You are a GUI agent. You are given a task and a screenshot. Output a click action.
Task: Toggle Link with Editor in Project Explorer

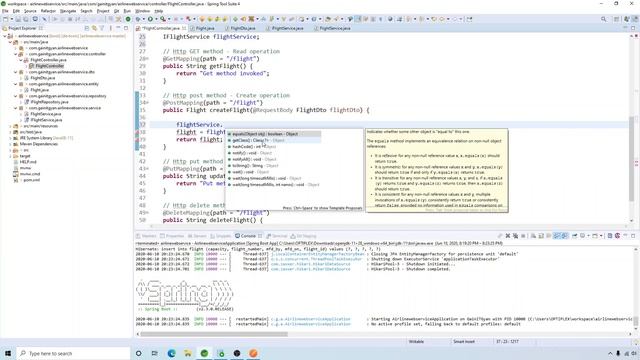pos(94,28)
